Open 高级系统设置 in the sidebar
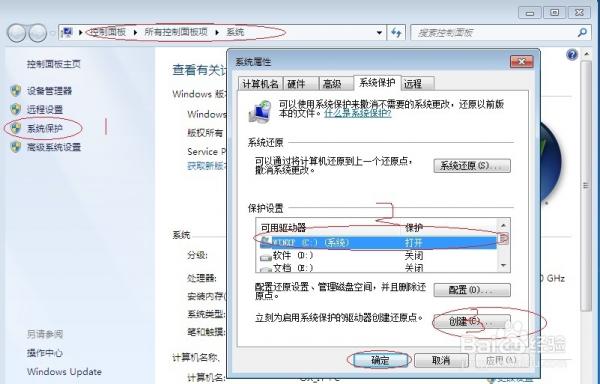The image size is (600, 384). [x=54, y=147]
